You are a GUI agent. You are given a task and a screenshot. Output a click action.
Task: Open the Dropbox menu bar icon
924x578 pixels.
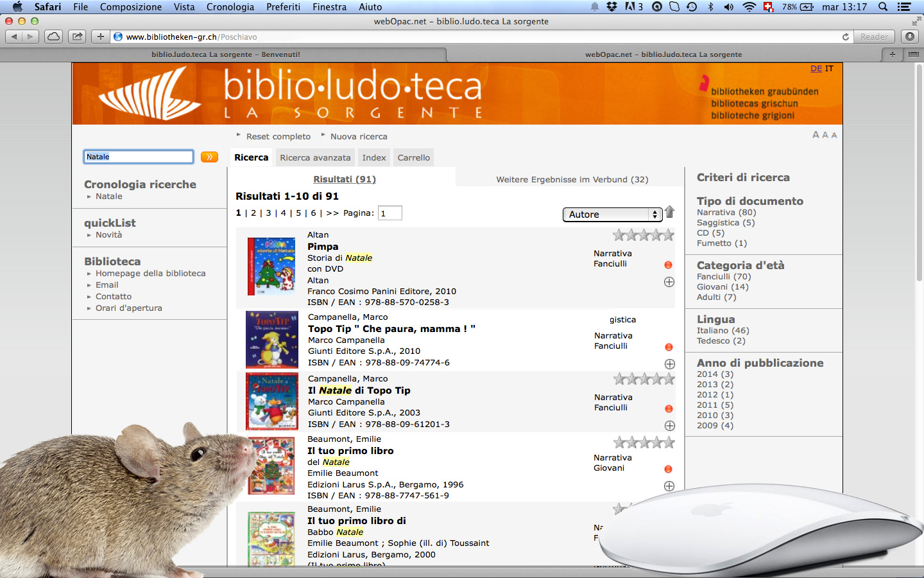(x=612, y=7)
